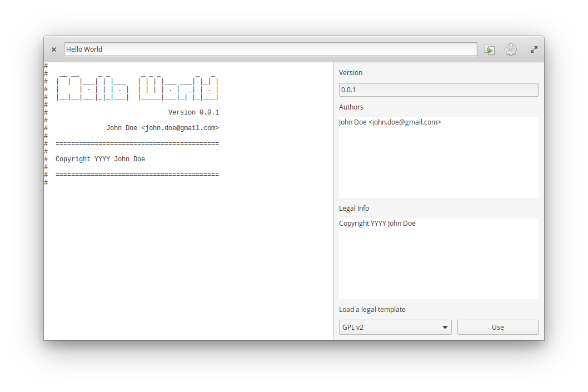Click into the Authors text area
Screen dimensions: 588x392
(x=438, y=157)
